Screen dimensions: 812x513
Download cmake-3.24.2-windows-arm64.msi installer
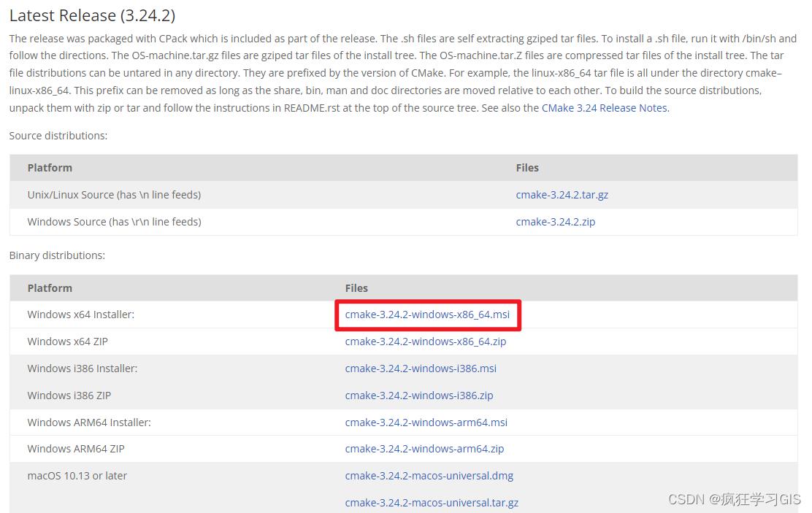(x=426, y=422)
